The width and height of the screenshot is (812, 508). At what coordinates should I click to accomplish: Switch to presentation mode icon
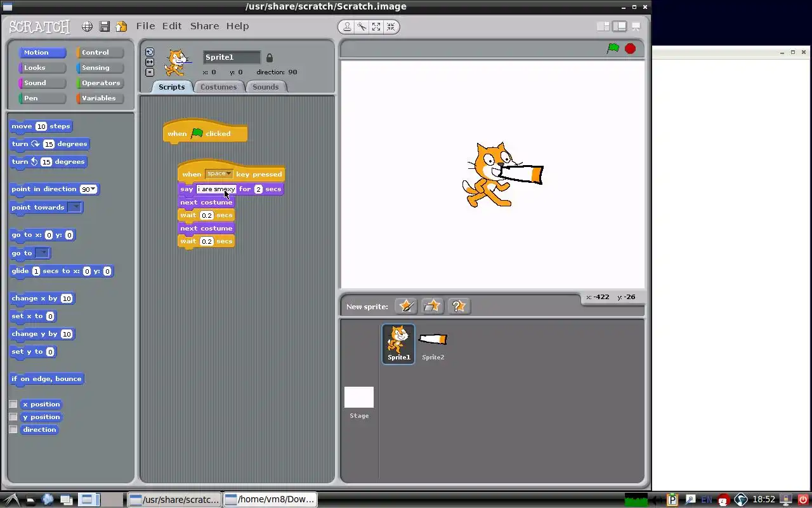pos(636,27)
